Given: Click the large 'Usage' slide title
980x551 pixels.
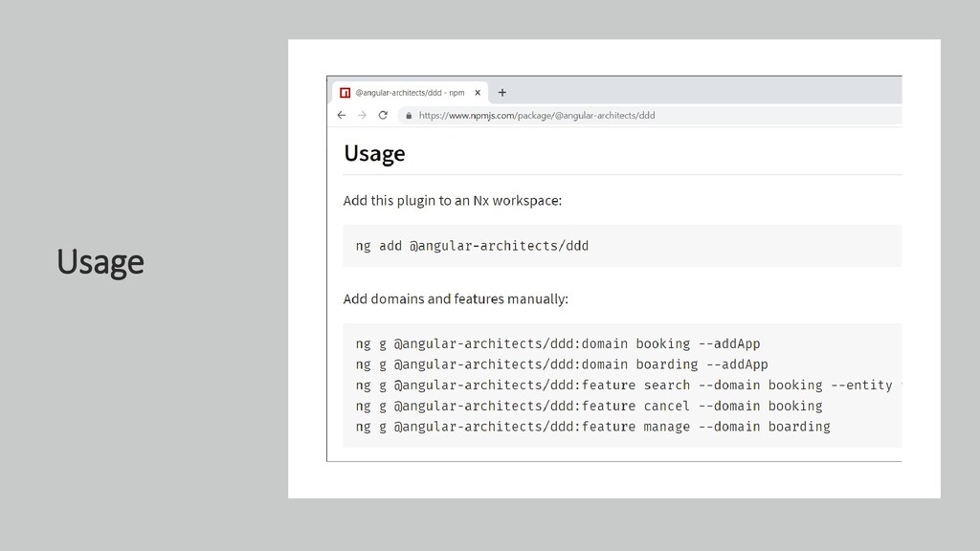Looking at the screenshot, I should click(100, 262).
